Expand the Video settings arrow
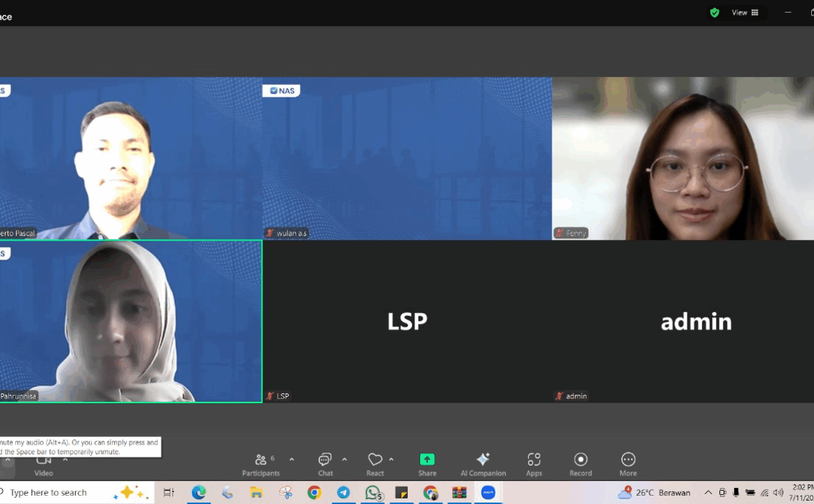This screenshot has width=814, height=504. tap(65, 460)
